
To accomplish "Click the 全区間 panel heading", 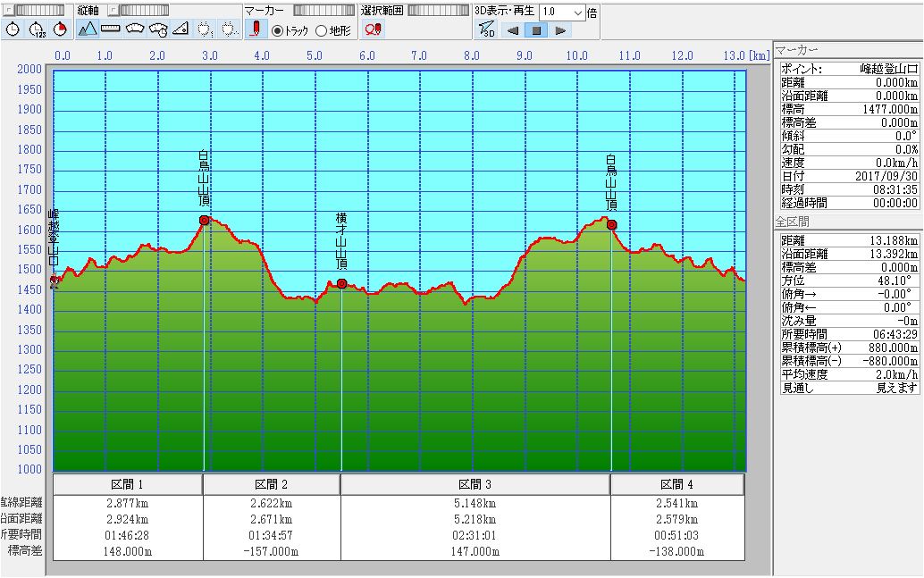I will click(x=792, y=222).
